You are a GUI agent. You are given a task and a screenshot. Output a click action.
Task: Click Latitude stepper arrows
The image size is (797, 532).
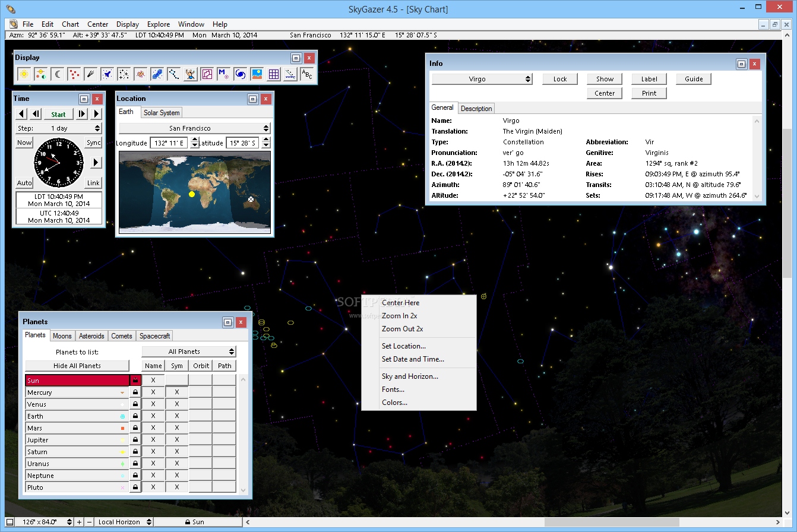(266, 142)
